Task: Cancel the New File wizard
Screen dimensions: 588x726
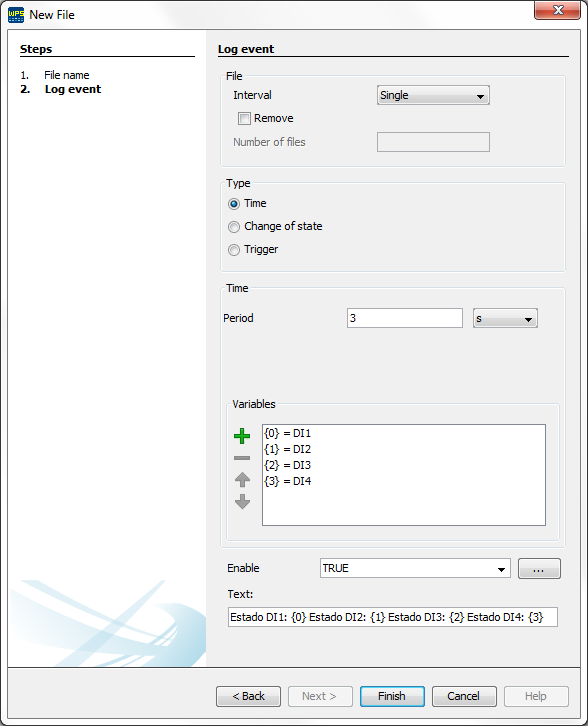Action: [464, 696]
